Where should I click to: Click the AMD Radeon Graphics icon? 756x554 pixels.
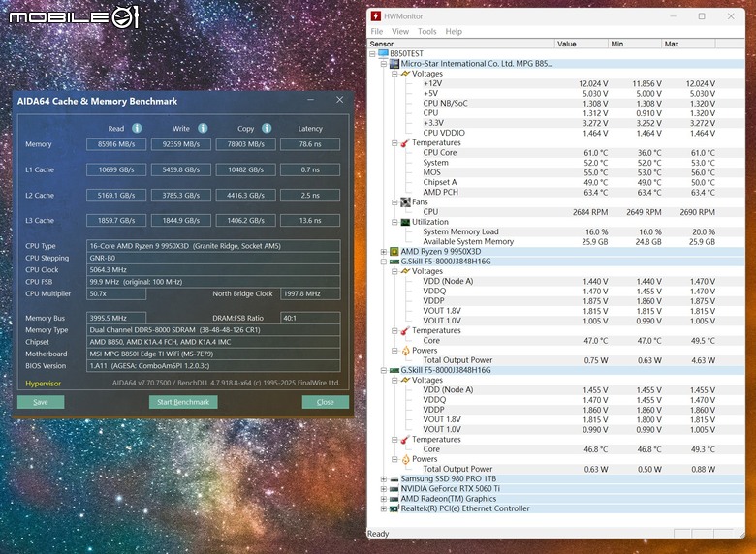pos(394,499)
